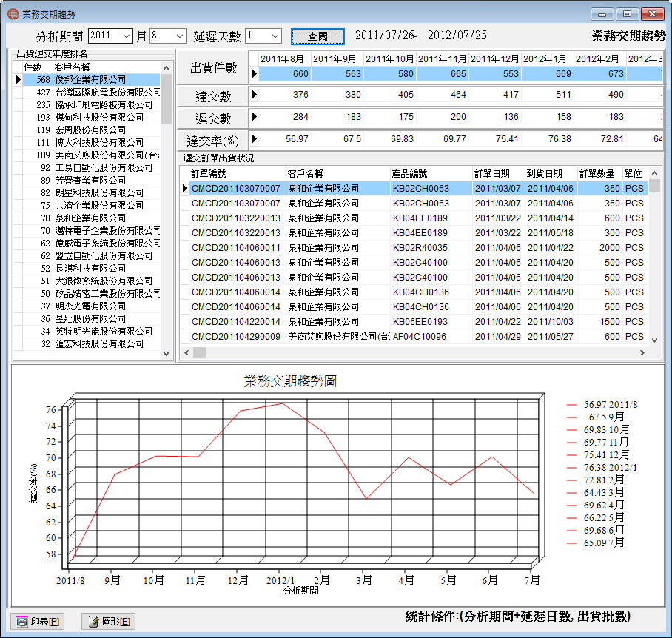Select customer row 盟立自動化股份有限公司

point(91,256)
